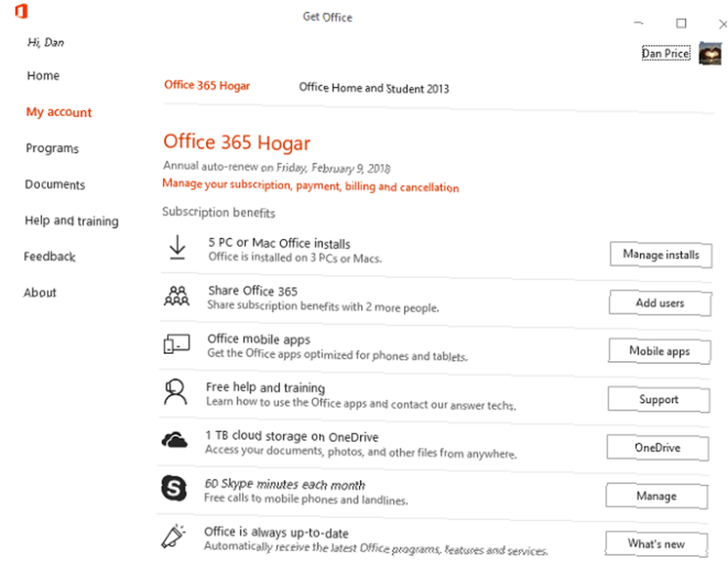This screenshot has width=728, height=563.
Task: Click the Office 365 Hogar heading
Action: pos(237,142)
